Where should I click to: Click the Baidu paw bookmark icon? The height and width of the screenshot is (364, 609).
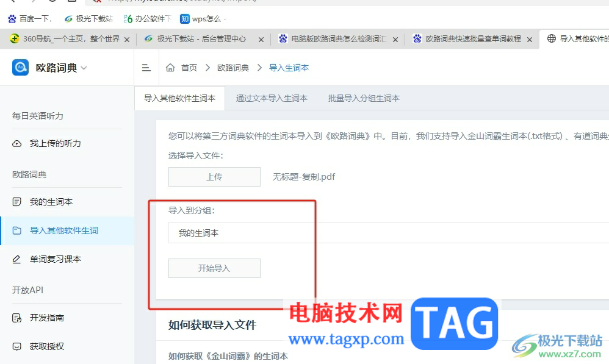12,19
